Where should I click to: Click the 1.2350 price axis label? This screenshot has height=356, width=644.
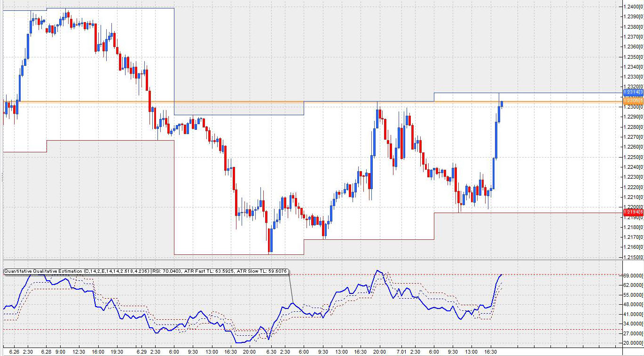(634, 56)
